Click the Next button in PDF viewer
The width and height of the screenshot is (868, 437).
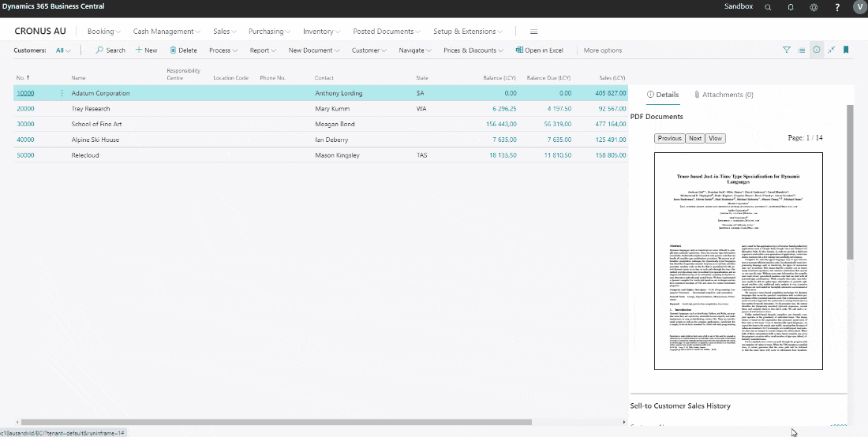point(694,138)
